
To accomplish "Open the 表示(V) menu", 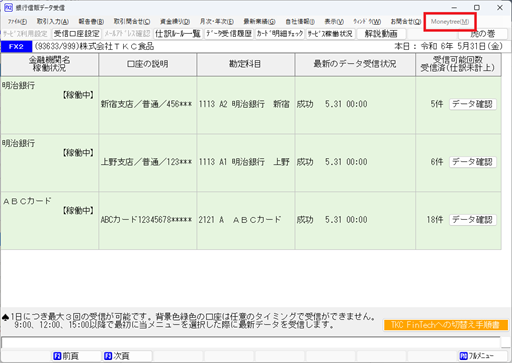I will 334,22.
